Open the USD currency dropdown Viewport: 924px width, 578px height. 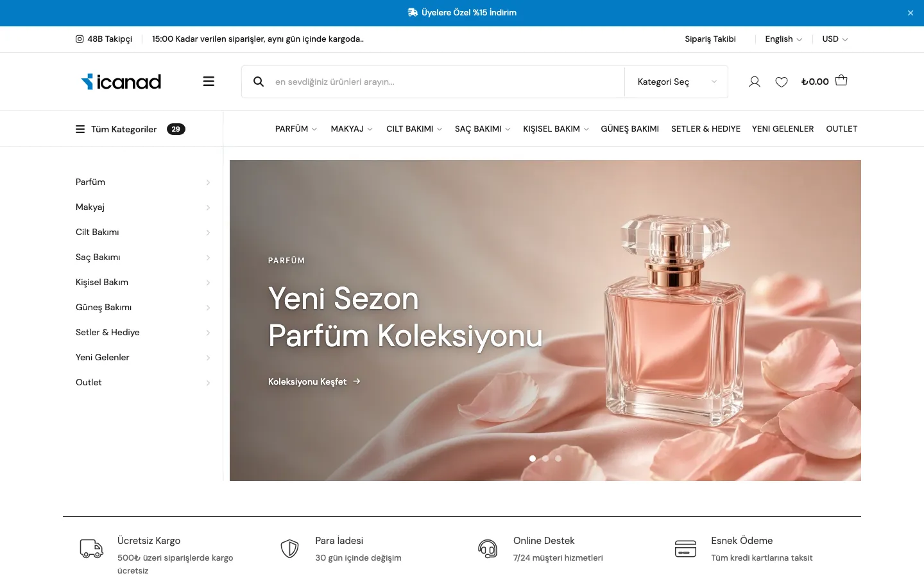click(x=835, y=39)
